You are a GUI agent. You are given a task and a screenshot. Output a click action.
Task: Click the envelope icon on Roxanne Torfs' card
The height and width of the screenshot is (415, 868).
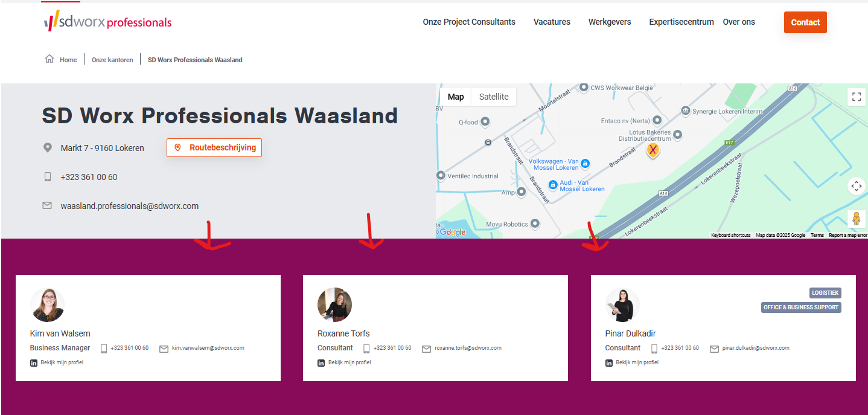[427, 349]
